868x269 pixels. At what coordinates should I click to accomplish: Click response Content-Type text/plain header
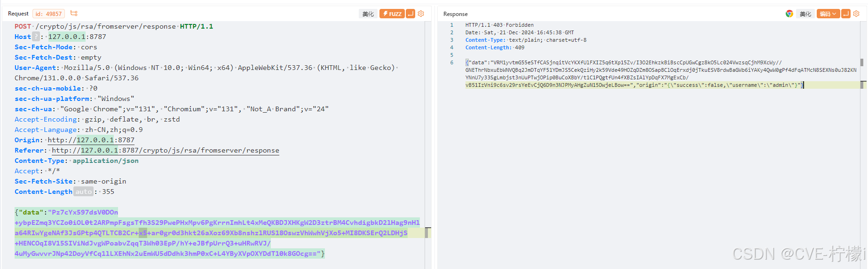pyautogui.click(x=526, y=40)
